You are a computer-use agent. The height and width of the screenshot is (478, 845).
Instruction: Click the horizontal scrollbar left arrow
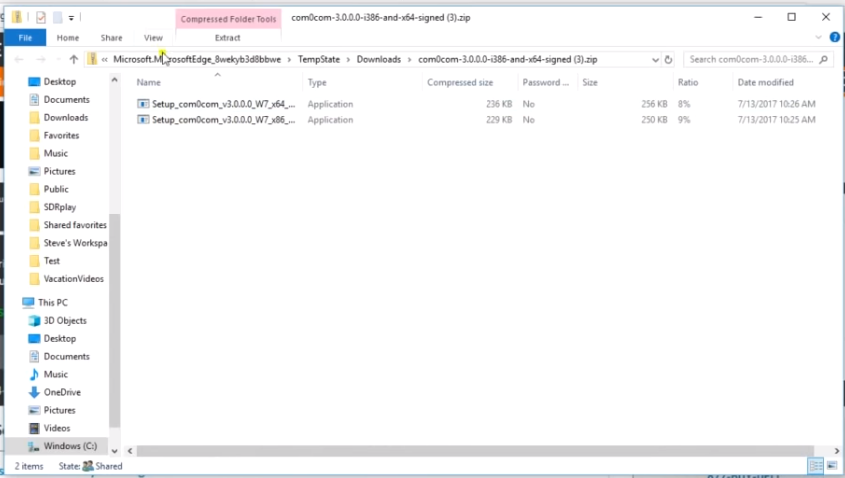click(x=130, y=451)
